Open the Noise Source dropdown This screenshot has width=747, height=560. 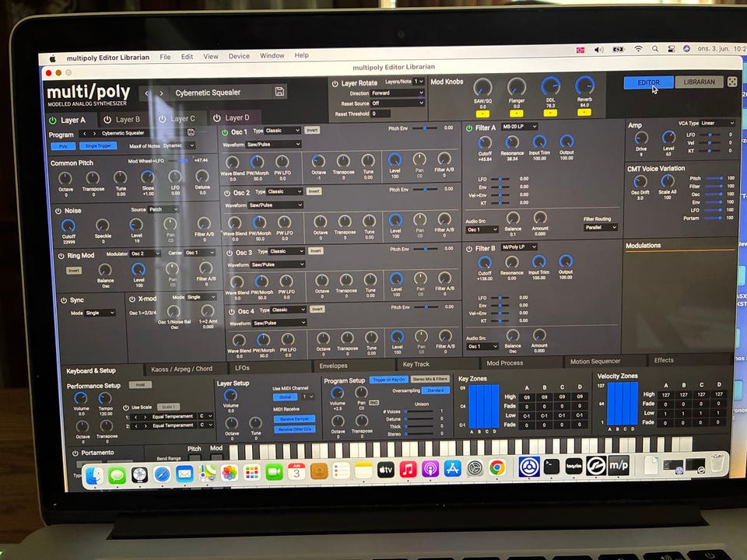pyautogui.click(x=164, y=209)
